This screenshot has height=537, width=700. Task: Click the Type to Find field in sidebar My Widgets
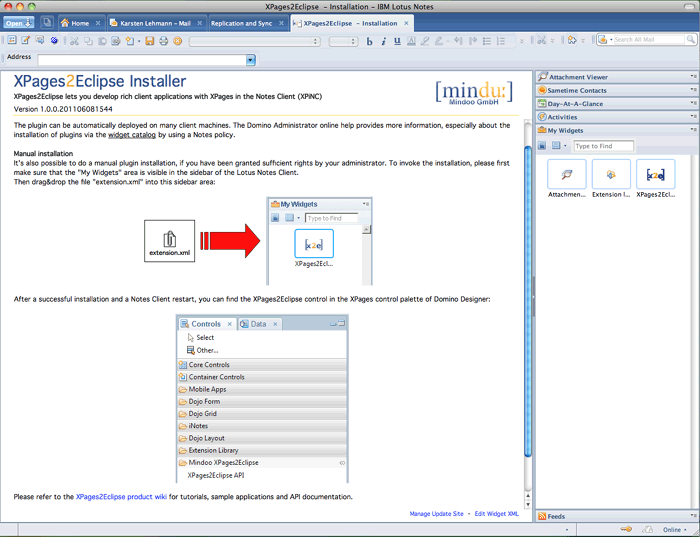coord(603,146)
